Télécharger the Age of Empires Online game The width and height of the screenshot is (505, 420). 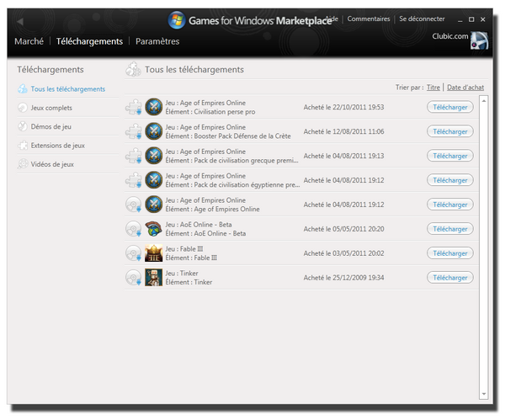[450, 205]
